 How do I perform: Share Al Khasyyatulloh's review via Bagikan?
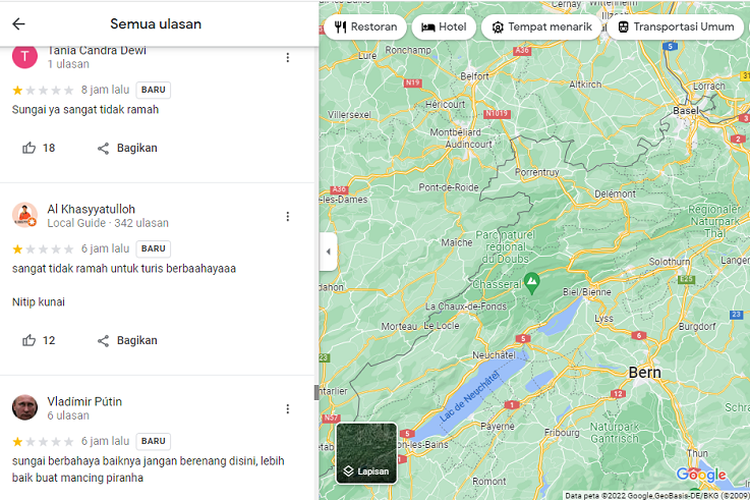click(x=127, y=341)
